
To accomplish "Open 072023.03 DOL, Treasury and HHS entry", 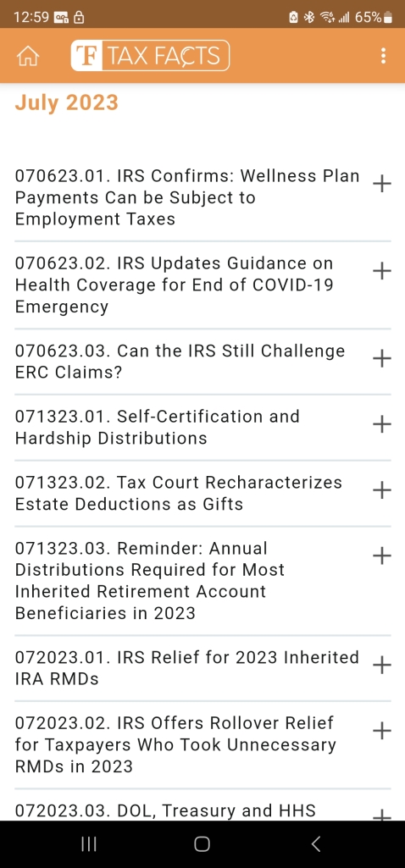I will pyautogui.click(x=165, y=811).
